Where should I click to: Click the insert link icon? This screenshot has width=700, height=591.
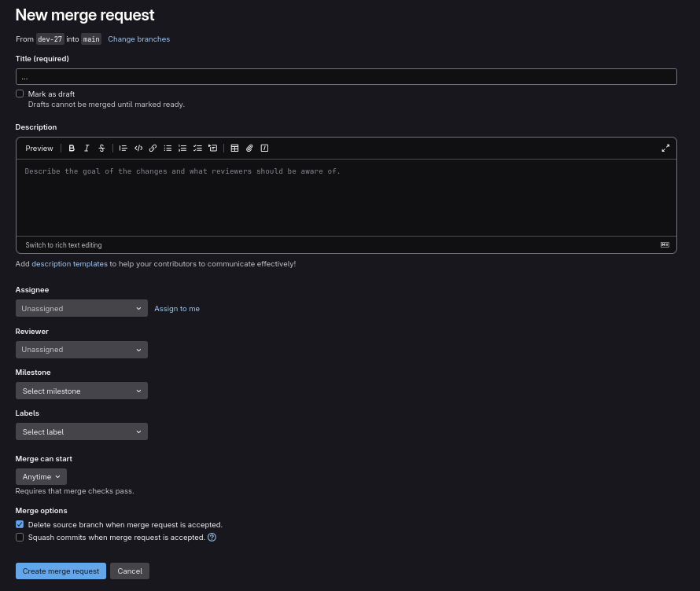click(153, 148)
